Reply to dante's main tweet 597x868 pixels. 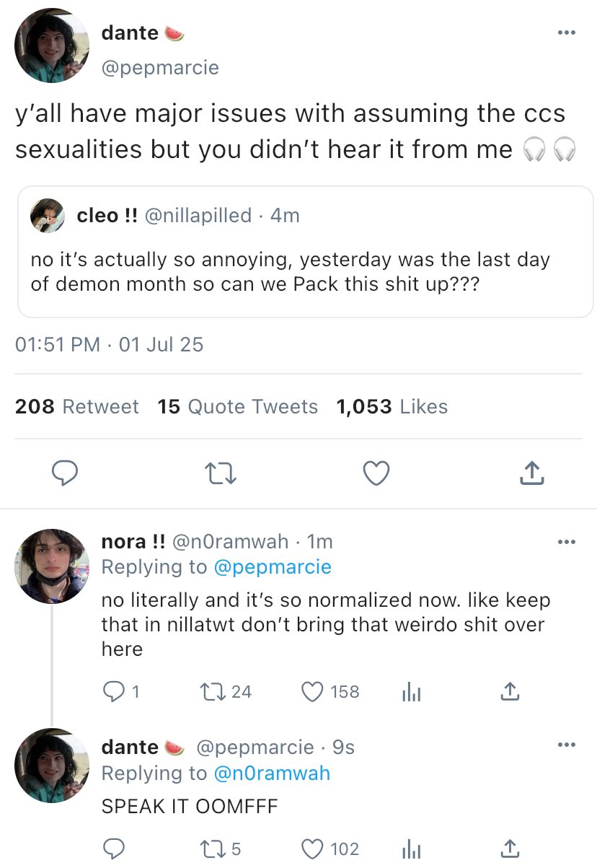pos(66,473)
